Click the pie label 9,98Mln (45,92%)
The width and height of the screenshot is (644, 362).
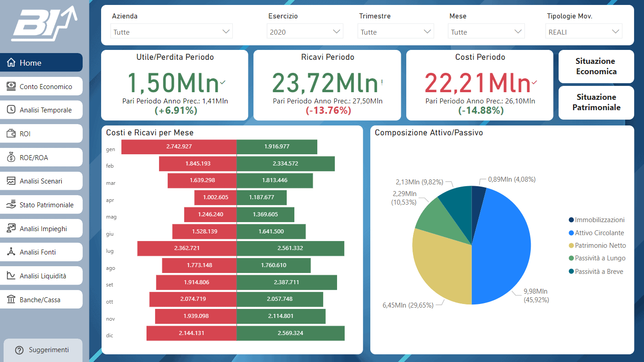[536, 295]
